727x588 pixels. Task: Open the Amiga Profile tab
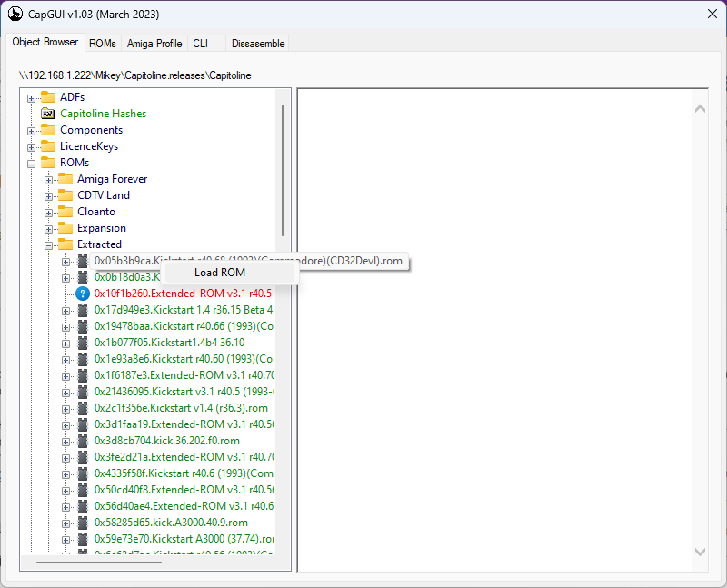(154, 43)
